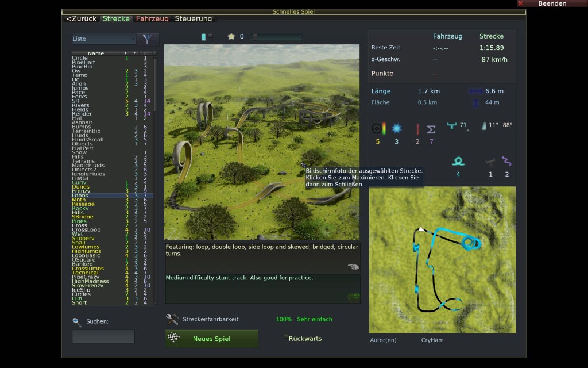
Task: Click the star rating slider
Action: pos(277,37)
